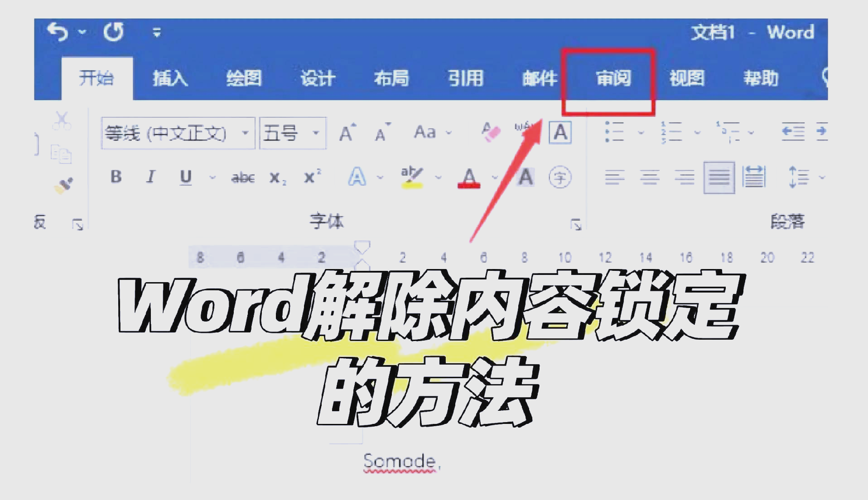Toggle Subscript formatting
This screenshot has width=868, height=500.
[278, 178]
